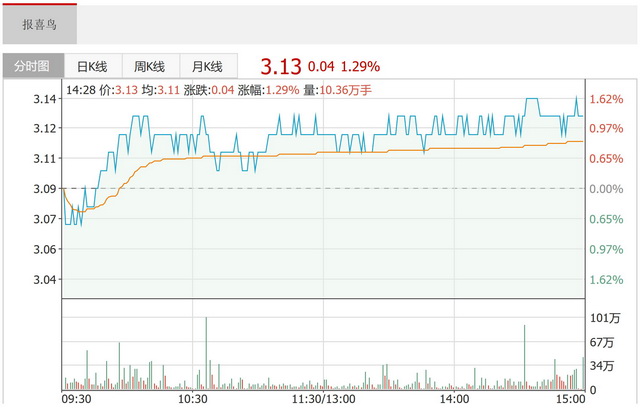Click the red 1.62% label at top right
The height and width of the screenshot is (419, 640).
606,99
